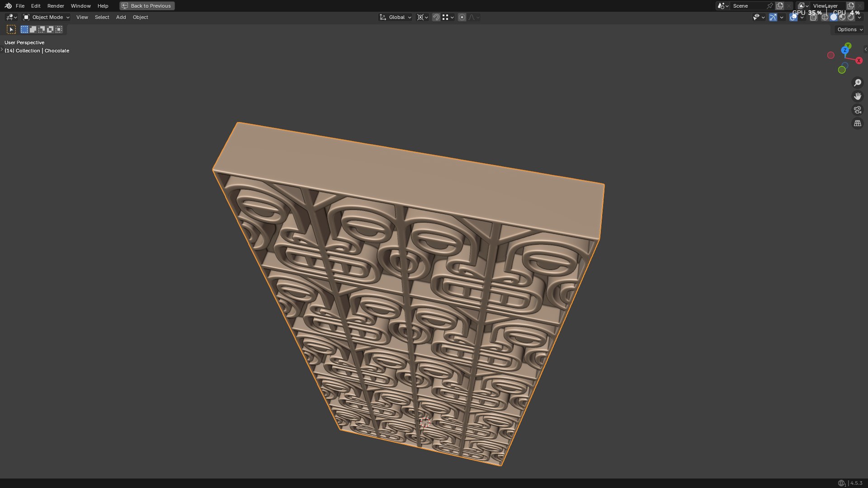The height and width of the screenshot is (488, 868).
Task: Click the green Y axis gizmo handle
Action: 848,46
